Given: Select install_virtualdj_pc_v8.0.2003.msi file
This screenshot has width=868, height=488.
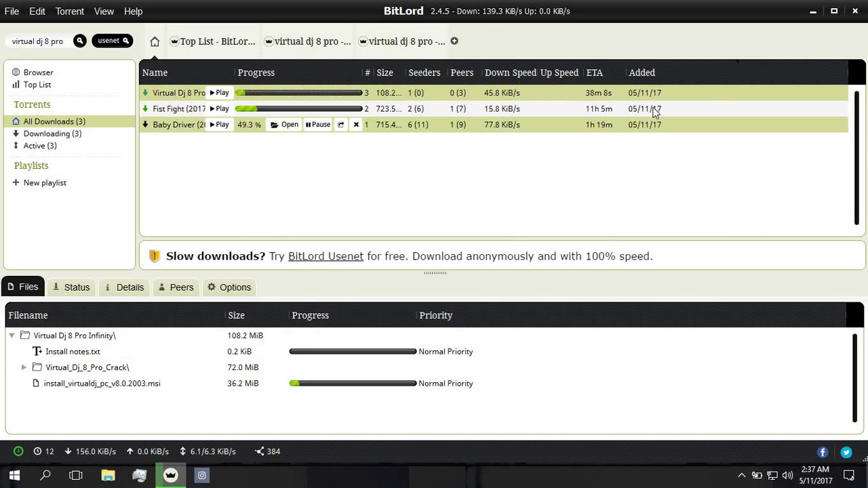Looking at the screenshot, I should [102, 383].
